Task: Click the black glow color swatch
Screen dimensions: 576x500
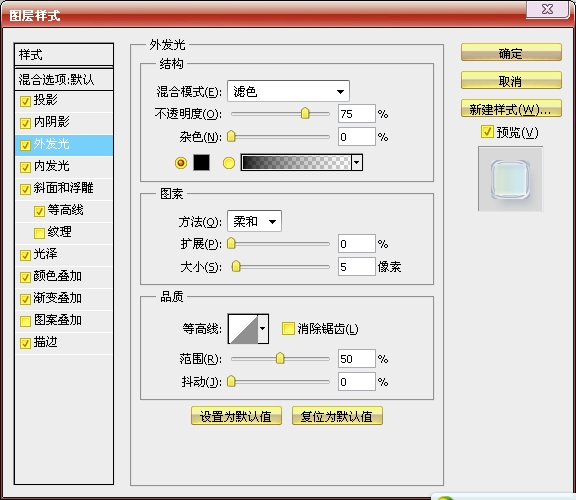Action: (x=201, y=162)
